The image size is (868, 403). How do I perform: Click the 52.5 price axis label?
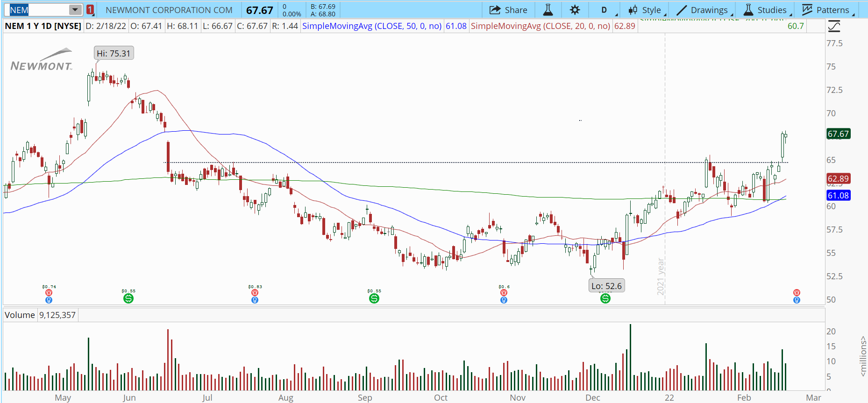tap(835, 276)
